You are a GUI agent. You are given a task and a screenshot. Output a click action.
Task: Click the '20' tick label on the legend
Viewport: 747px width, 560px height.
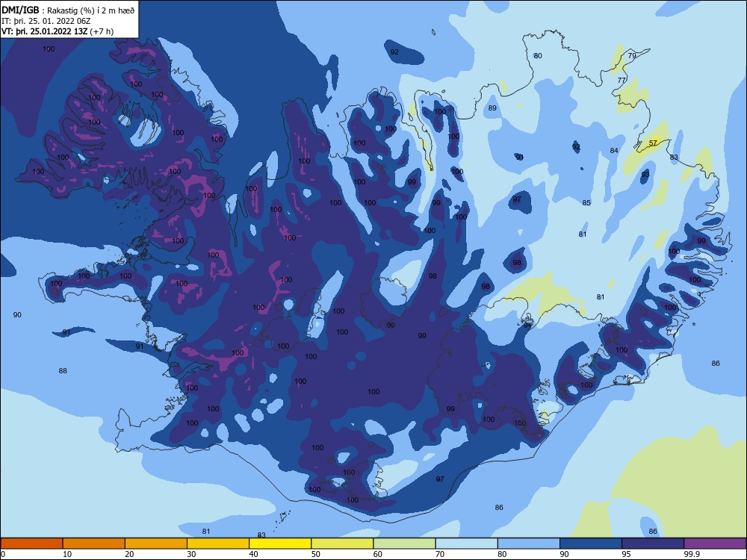[x=129, y=554]
